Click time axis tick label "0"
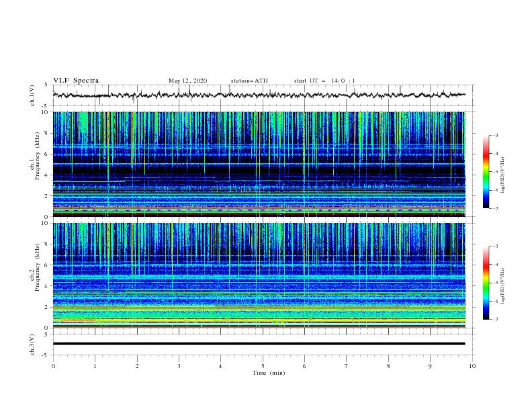 pyautogui.click(x=53, y=366)
